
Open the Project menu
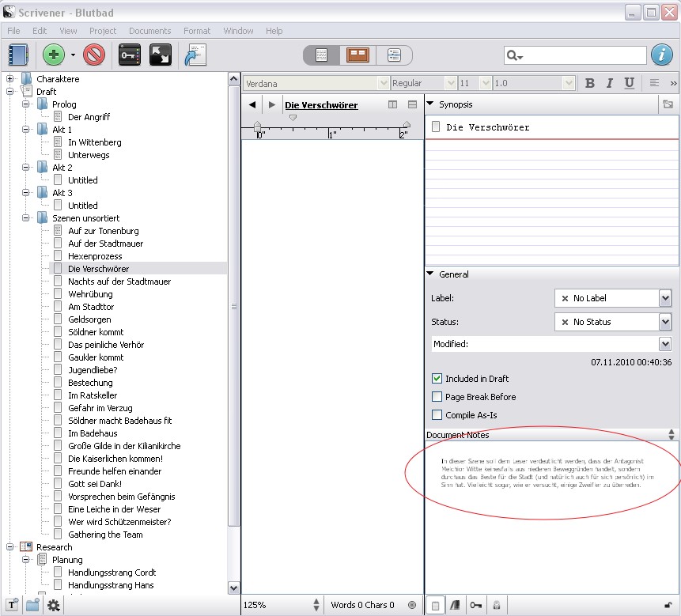click(103, 31)
